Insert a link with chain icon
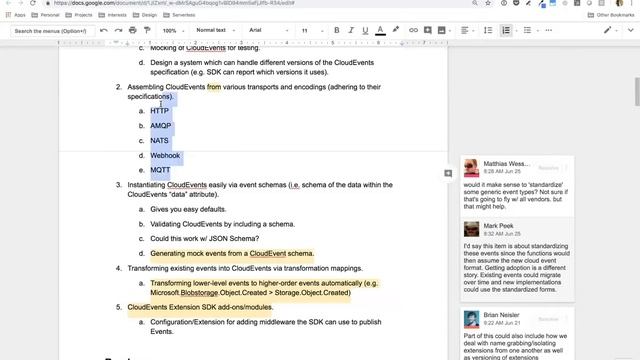The image size is (640, 360). pyautogui.click(x=413, y=30)
